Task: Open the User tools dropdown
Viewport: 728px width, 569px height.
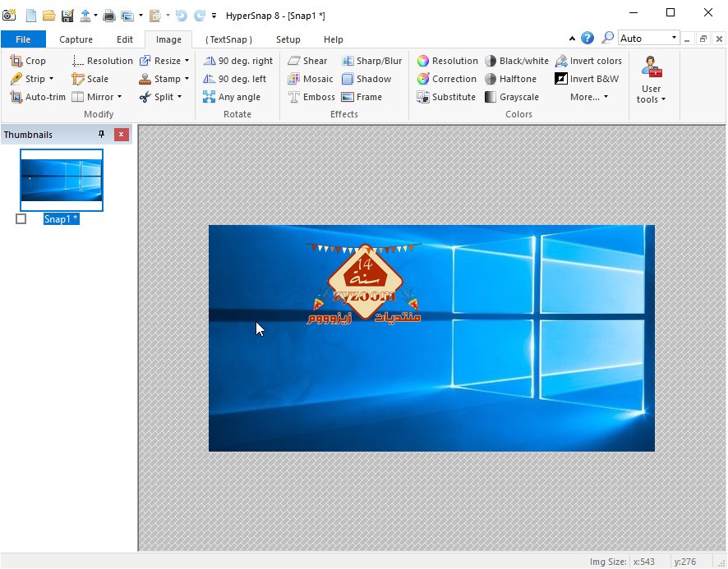Action: (x=651, y=80)
